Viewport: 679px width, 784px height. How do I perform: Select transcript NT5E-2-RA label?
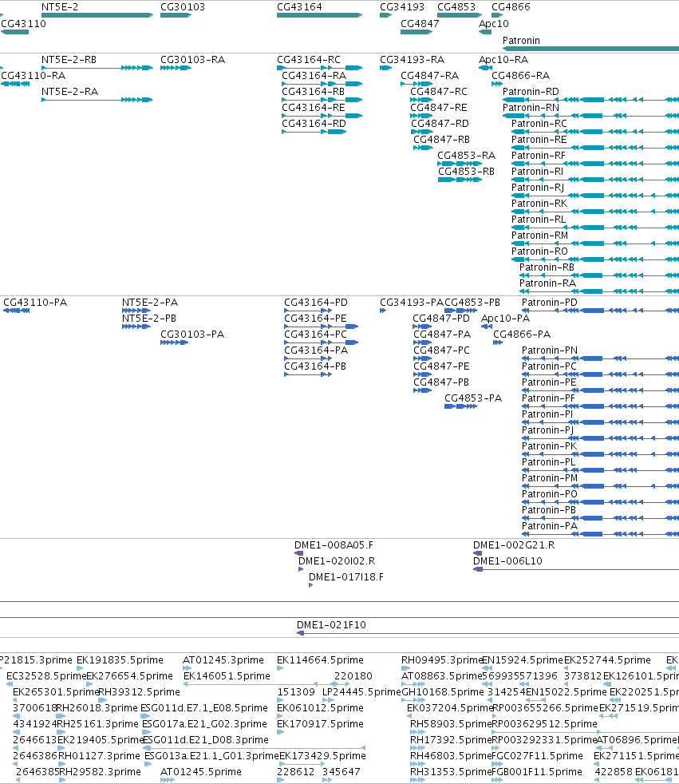point(70,92)
